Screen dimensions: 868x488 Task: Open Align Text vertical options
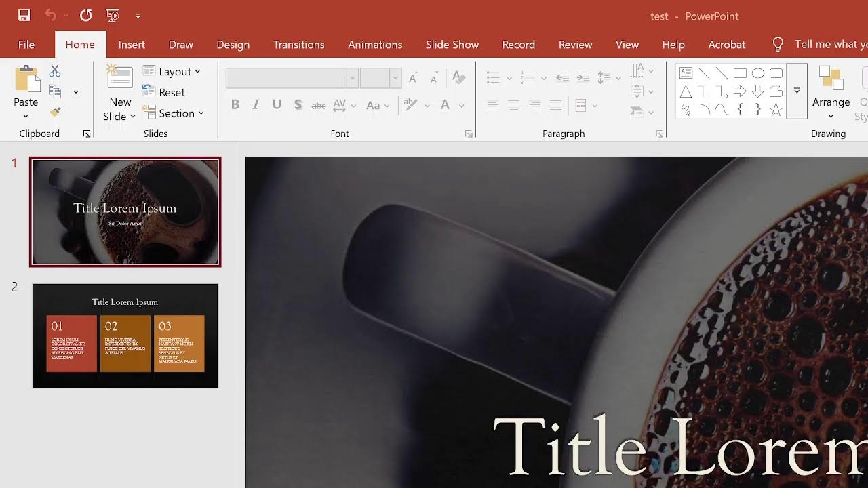tap(641, 91)
